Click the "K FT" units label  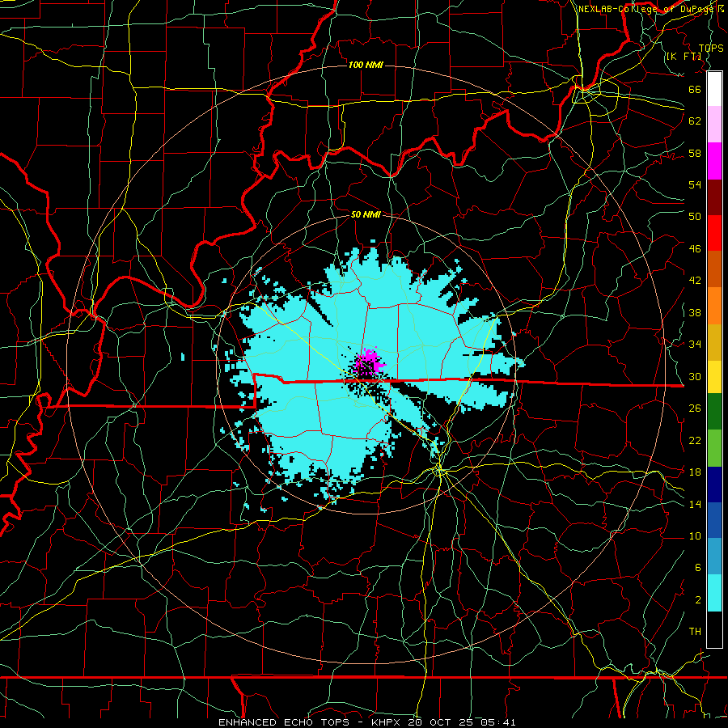(684, 56)
